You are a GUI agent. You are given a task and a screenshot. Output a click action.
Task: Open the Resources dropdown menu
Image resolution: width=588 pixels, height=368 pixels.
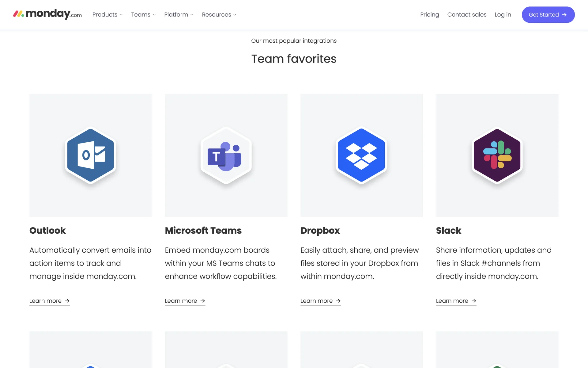[219, 15]
